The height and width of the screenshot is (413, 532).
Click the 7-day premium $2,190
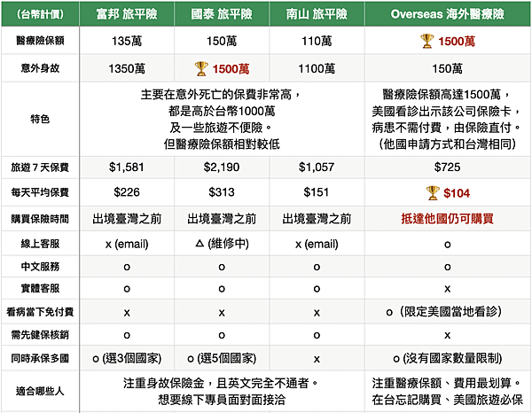(222, 167)
